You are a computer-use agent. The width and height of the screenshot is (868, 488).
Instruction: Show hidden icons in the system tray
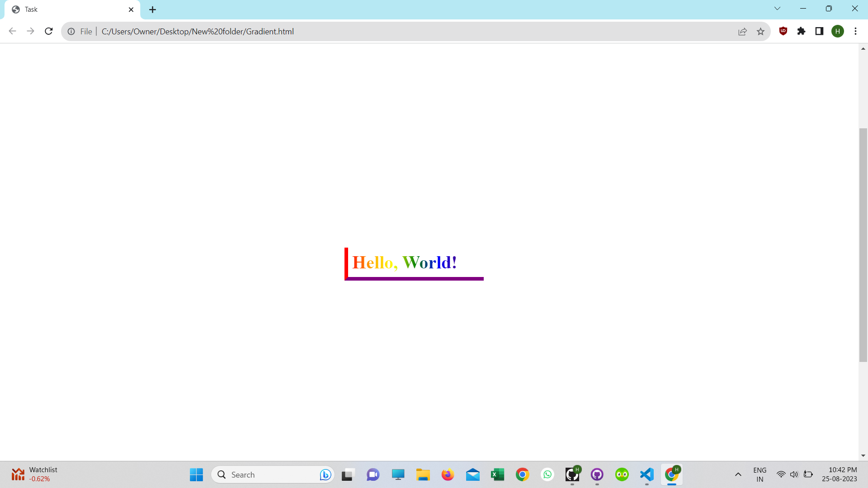tap(738, 474)
